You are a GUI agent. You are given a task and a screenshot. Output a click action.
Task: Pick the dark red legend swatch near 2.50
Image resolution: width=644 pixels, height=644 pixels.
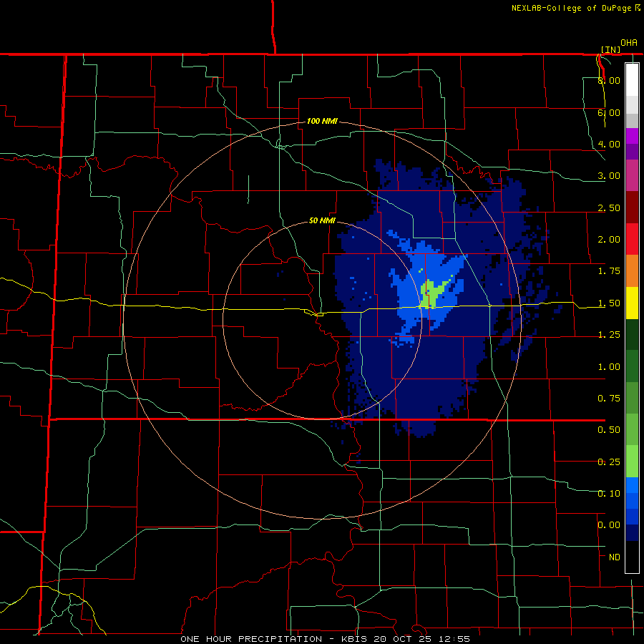pos(632,208)
